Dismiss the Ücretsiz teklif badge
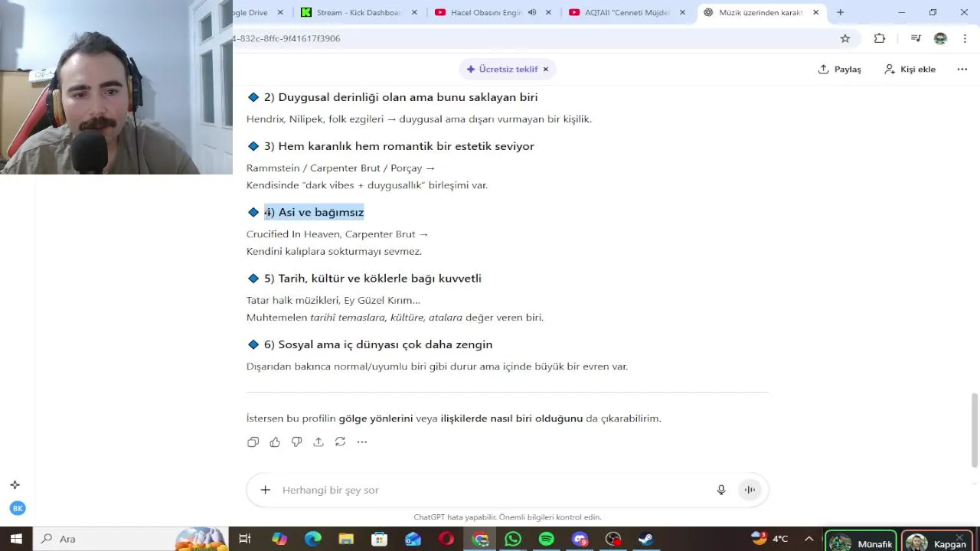Viewport: 980px width, 551px height. point(546,69)
